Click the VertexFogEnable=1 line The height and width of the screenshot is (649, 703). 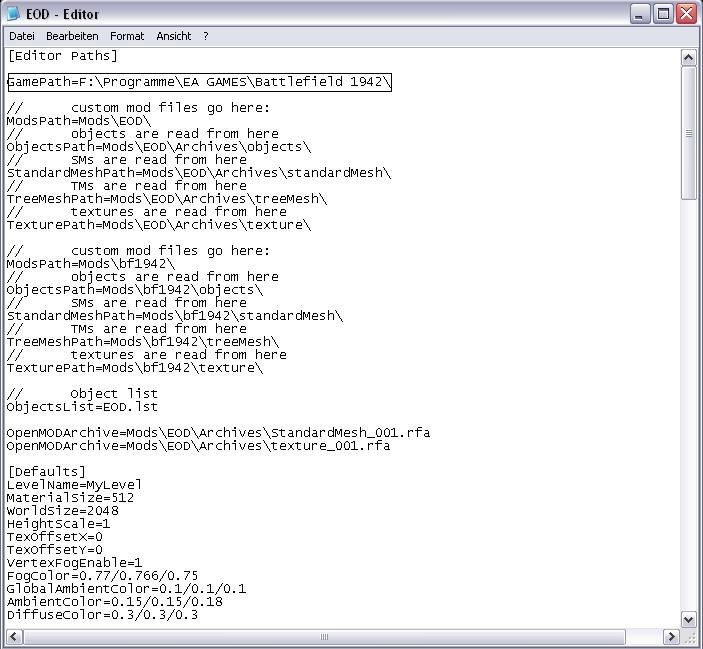(74, 563)
